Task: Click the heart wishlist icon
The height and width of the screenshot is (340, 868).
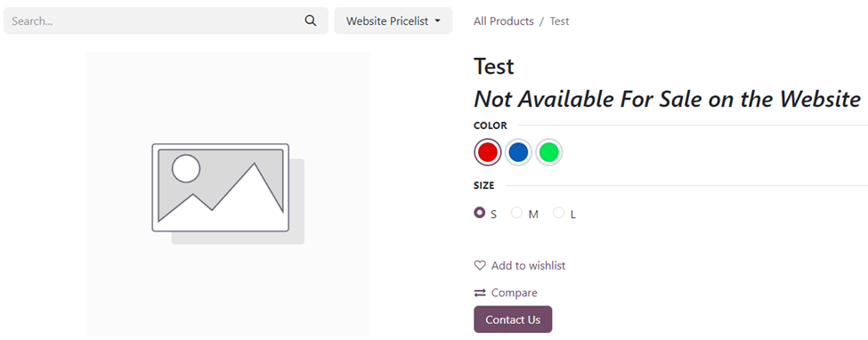Action: click(x=479, y=266)
